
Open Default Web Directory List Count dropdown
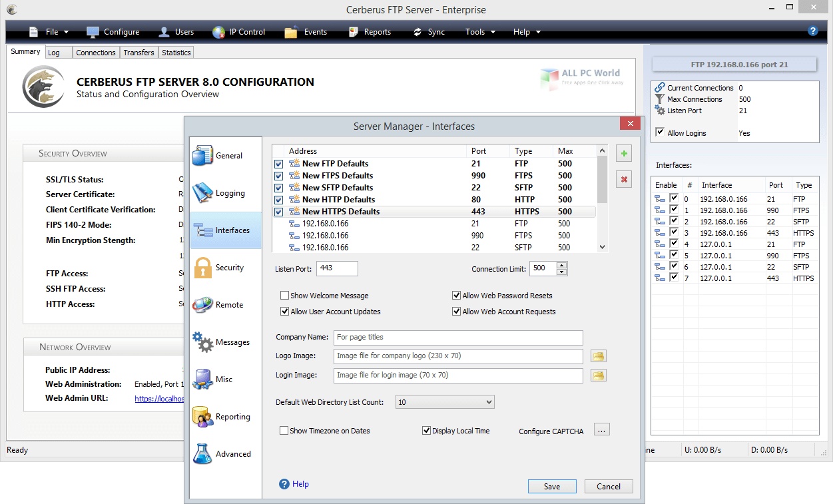click(445, 402)
